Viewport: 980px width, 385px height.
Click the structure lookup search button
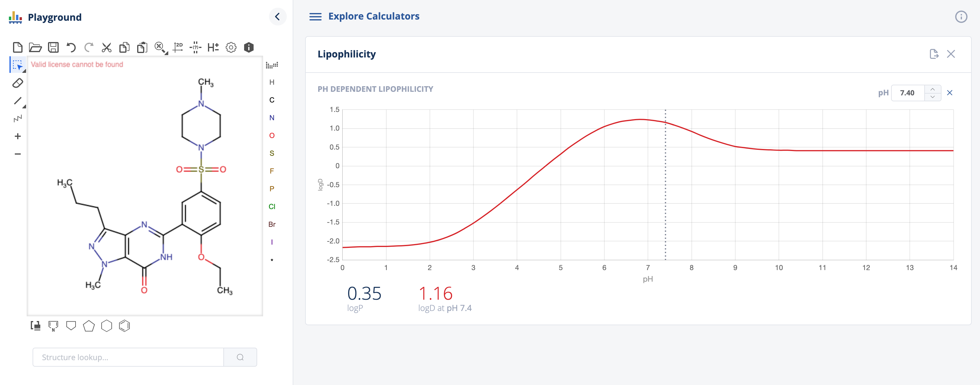pos(240,357)
